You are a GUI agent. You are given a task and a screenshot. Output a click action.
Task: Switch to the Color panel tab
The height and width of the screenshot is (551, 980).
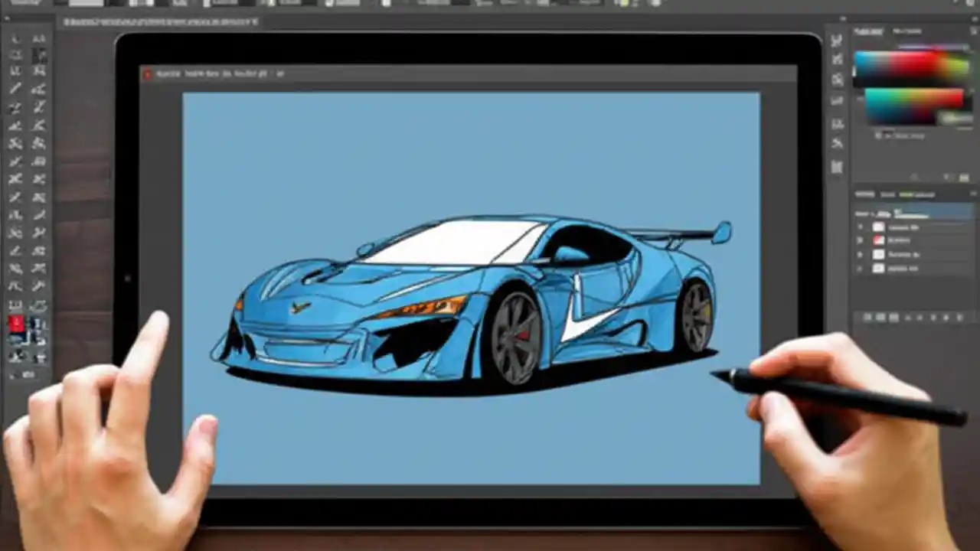[869, 31]
